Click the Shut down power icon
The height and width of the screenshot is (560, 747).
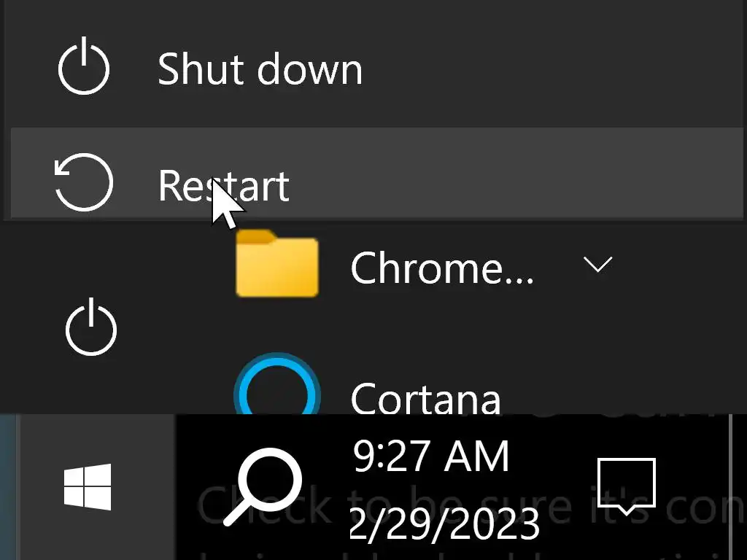(x=84, y=69)
